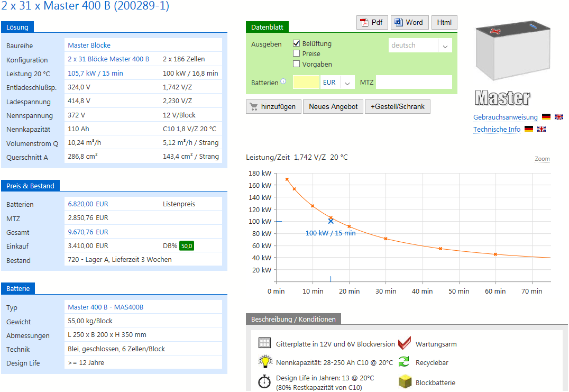Focus the MTZ input field

[x=414, y=83]
